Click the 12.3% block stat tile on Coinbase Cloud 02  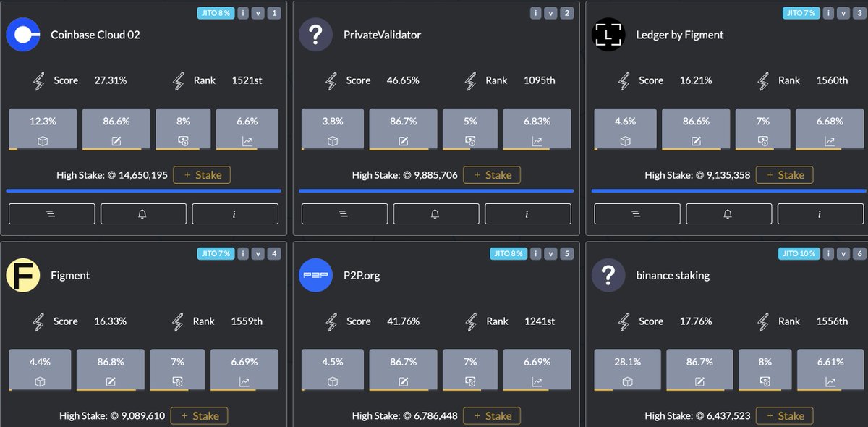point(43,129)
